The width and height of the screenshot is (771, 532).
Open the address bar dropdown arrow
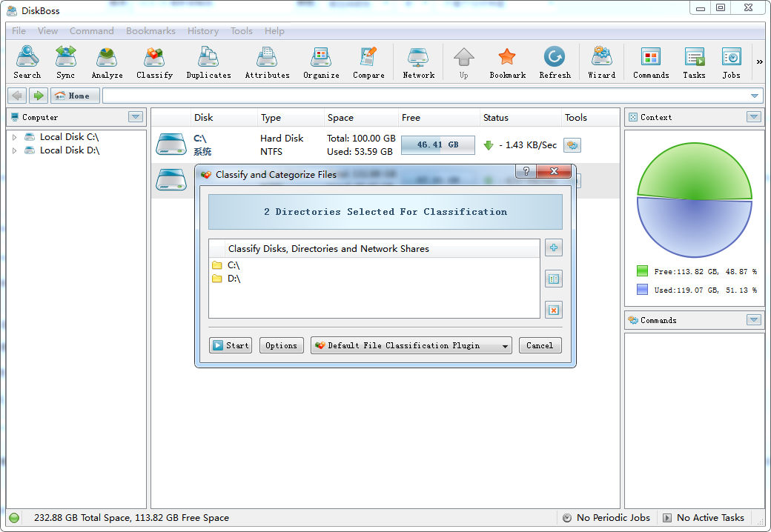click(x=754, y=96)
